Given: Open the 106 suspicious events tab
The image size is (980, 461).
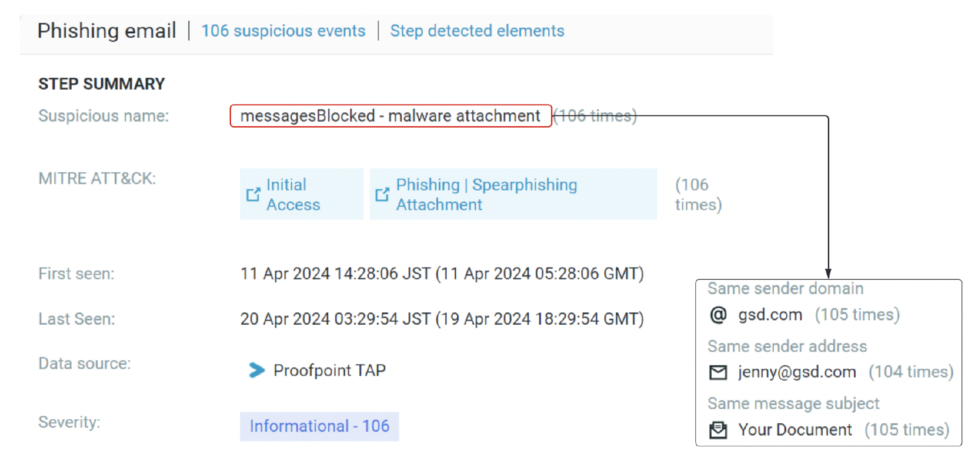Looking at the screenshot, I should (x=284, y=31).
